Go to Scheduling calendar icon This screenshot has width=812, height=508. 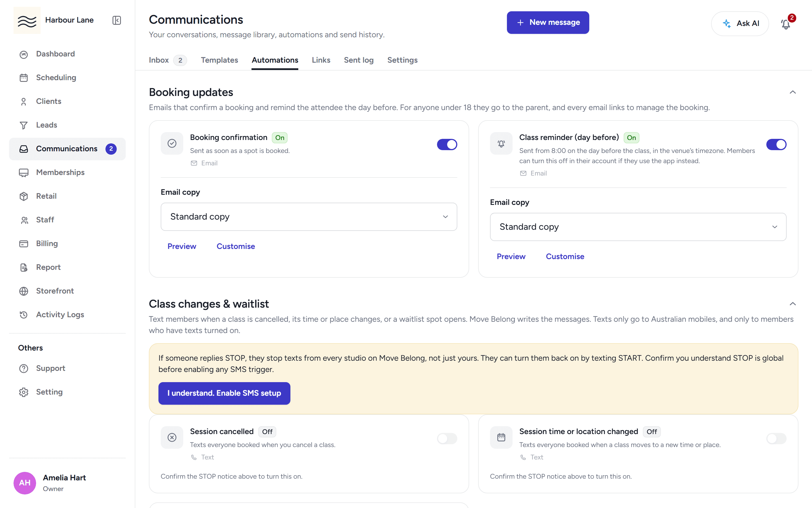pyautogui.click(x=23, y=78)
